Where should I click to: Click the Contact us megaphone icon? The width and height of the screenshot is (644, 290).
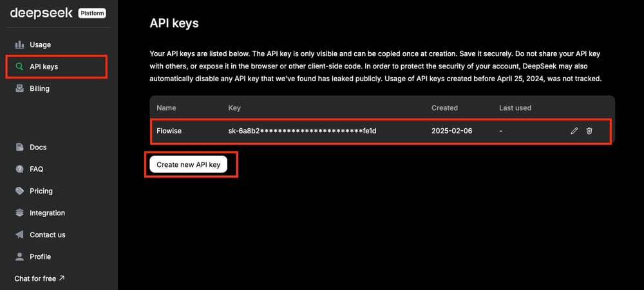pos(19,235)
